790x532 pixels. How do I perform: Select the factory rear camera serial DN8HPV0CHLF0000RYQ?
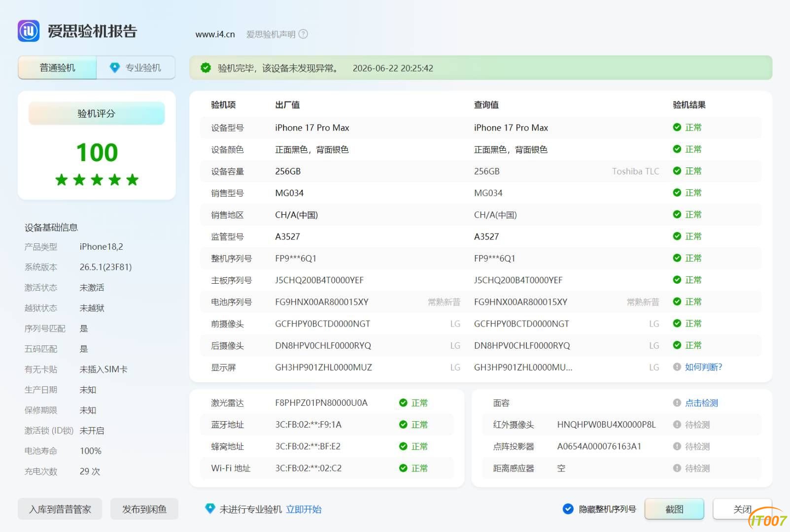(x=323, y=345)
